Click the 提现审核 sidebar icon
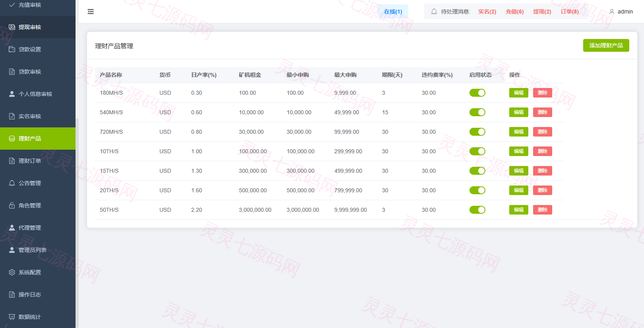The width and height of the screenshot is (644, 328). tap(12, 27)
